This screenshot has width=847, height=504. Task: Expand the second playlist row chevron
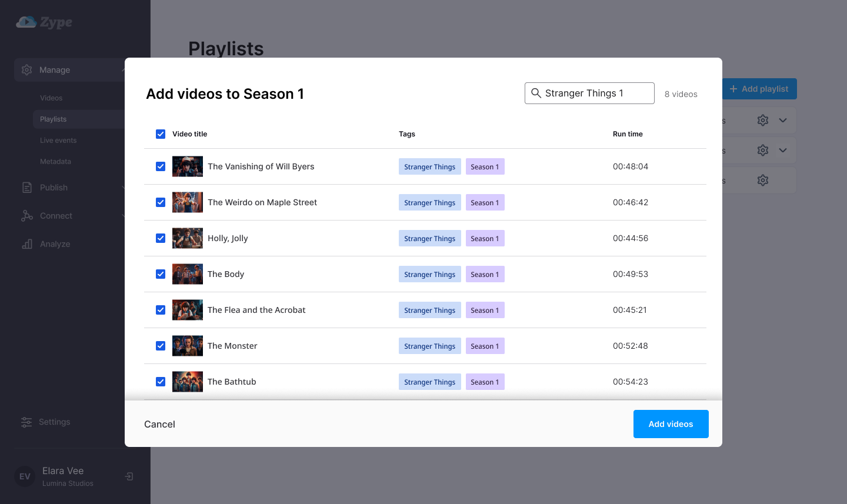tap(783, 151)
